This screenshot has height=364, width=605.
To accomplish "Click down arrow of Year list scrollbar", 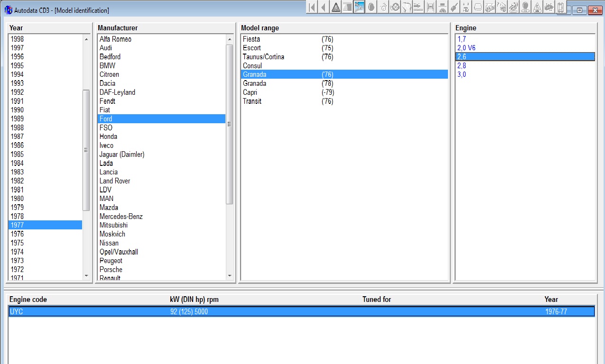I will [86, 275].
